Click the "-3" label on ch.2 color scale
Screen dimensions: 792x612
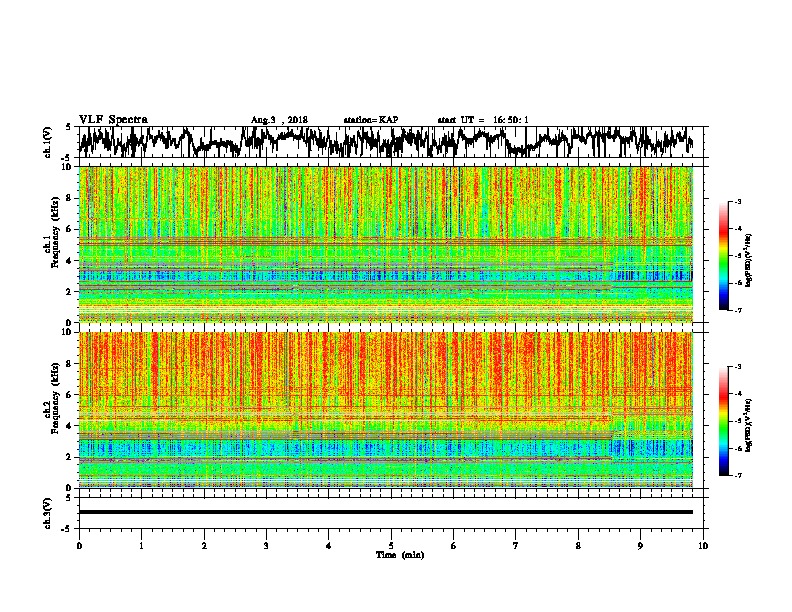pyautogui.click(x=737, y=367)
